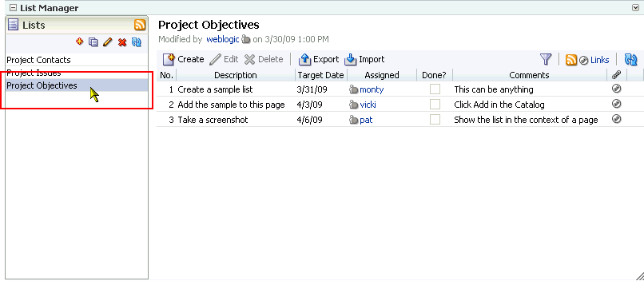Open links icon for the vicki row
Screen dimensions: 644x289
coord(616,104)
